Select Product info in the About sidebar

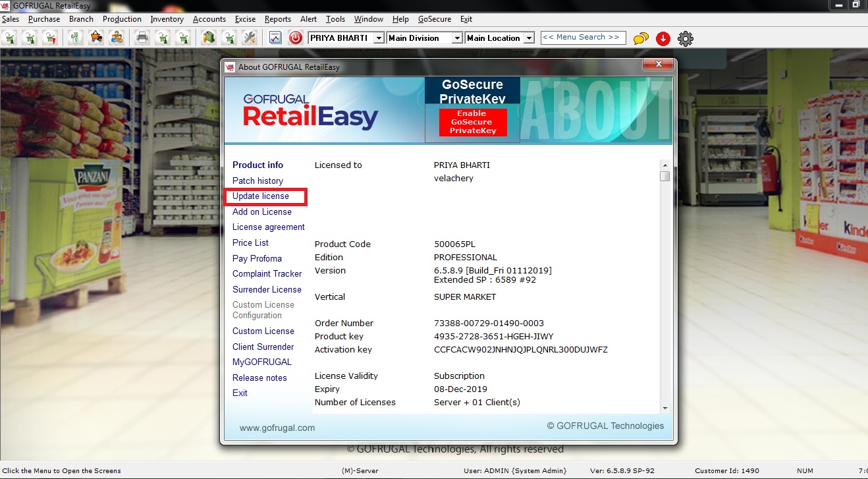point(258,165)
